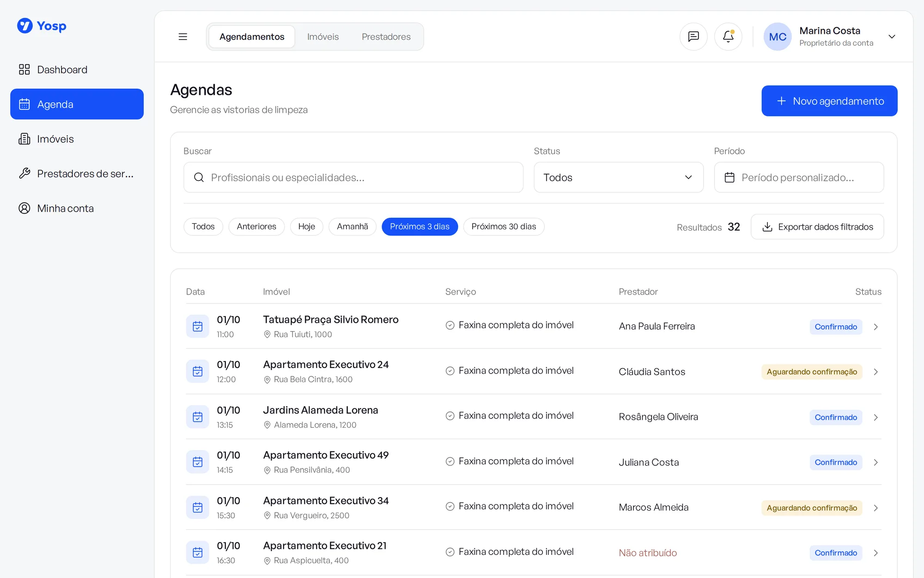The image size is (924, 578).
Task: Click the search magnifier icon in Buscar
Action: click(x=199, y=178)
